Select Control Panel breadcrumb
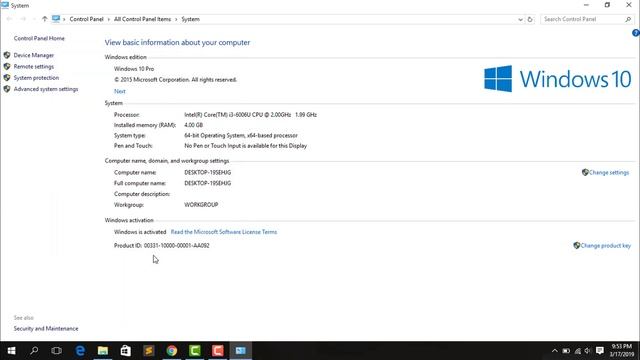The height and width of the screenshot is (360, 640). tap(86, 19)
